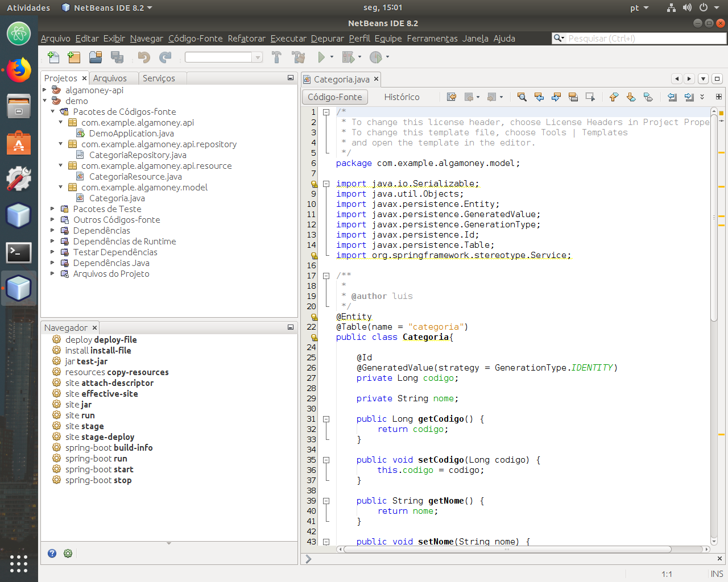Image resolution: width=728 pixels, height=582 pixels.
Task: Switch editor to Histórico view
Action: coord(402,97)
